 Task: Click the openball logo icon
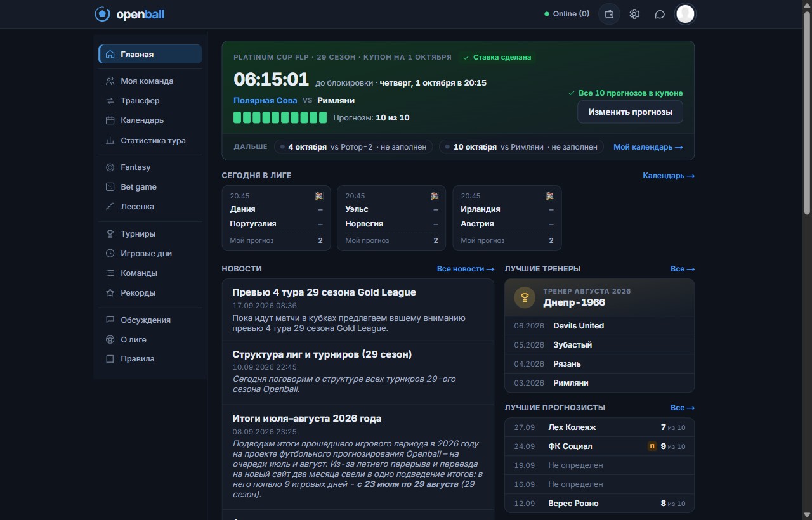coord(102,14)
